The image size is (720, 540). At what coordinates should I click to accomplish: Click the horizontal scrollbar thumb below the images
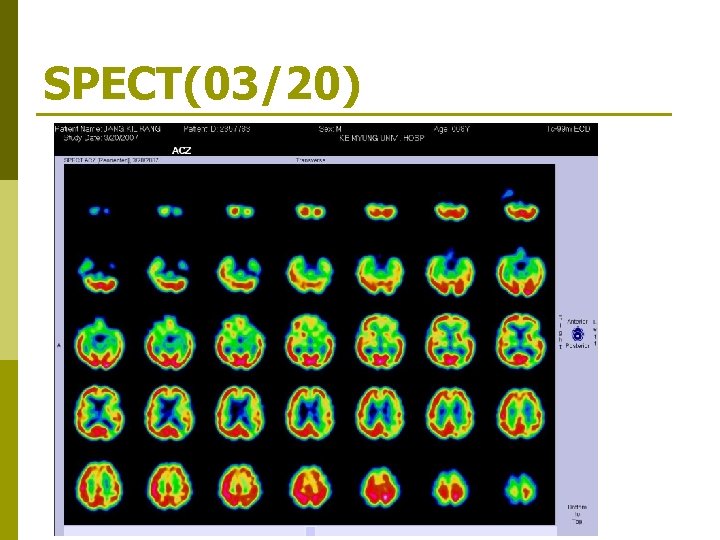(x=310, y=531)
